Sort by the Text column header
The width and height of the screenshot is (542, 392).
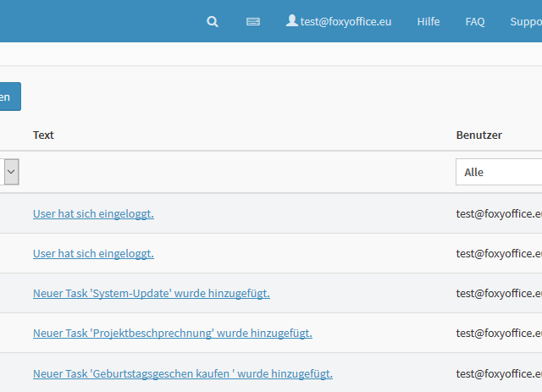(x=43, y=135)
